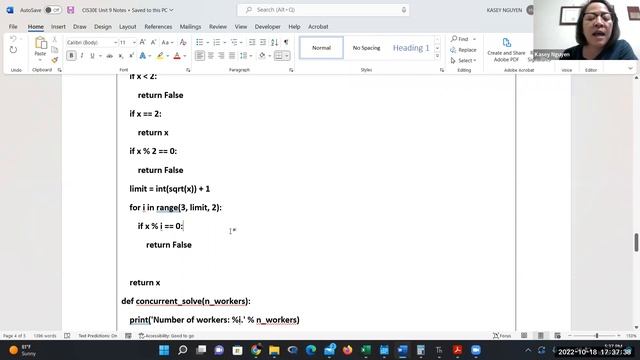Screen dimensions: 640x360
Task: Toggle AutoSave switch
Action: (x=53, y=10)
